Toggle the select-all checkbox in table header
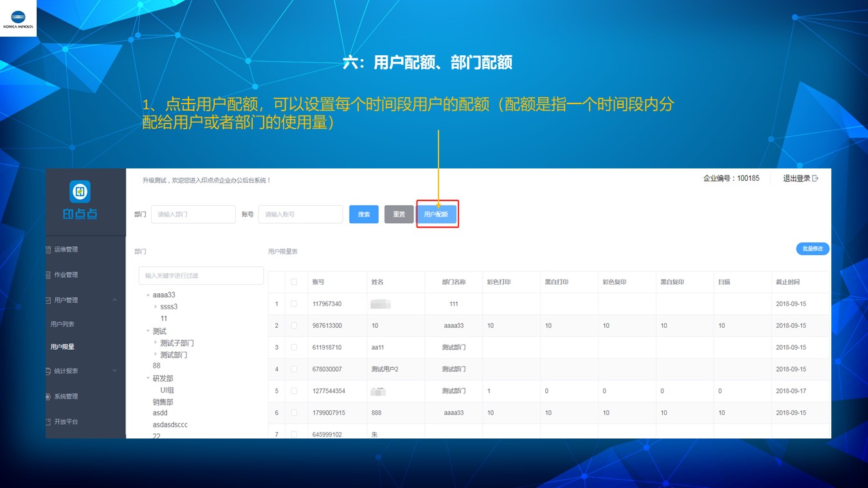This screenshot has width=868, height=488. coord(294,282)
